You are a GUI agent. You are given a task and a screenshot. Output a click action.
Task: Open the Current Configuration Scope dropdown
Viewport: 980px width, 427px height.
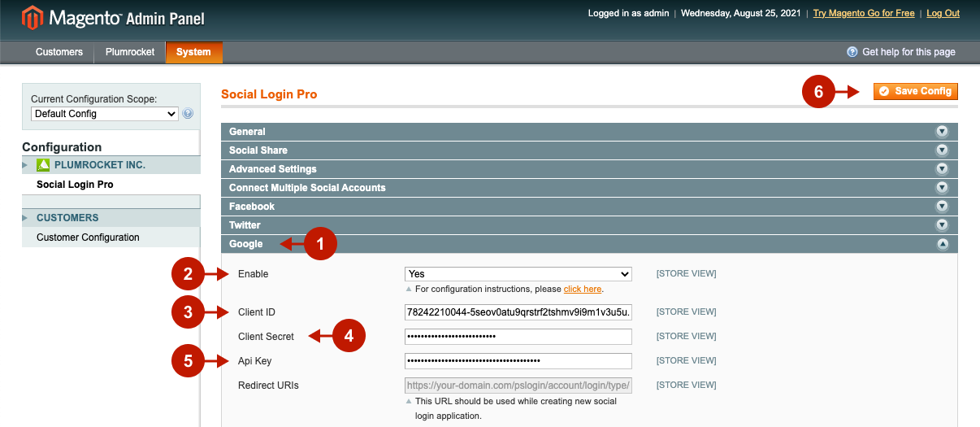tap(104, 114)
